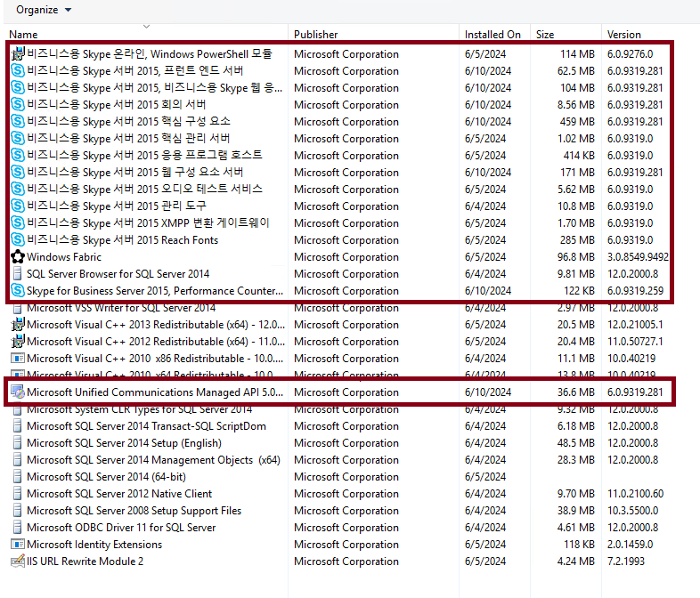Select the 비즈니스용 Skype 웹 응... entry name
This screenshot has width=700, height=598.
coord(154,88)
